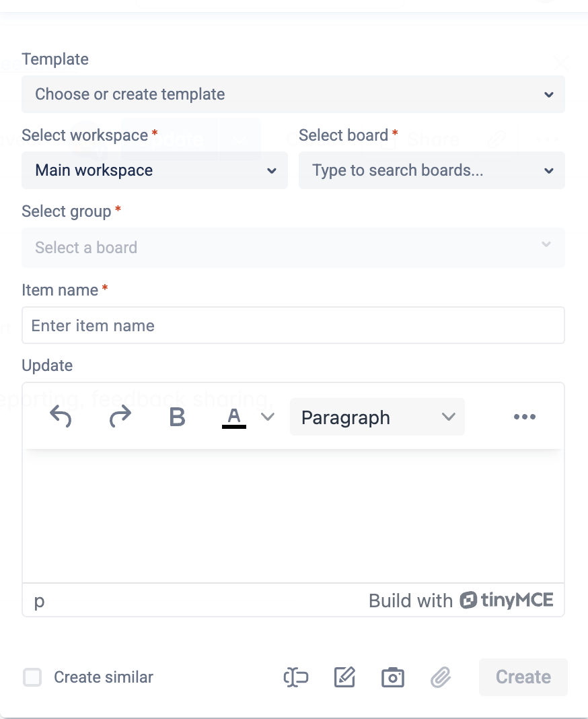Open the Choose or create template dropdown
588x719 pixels.
[293, 94]
